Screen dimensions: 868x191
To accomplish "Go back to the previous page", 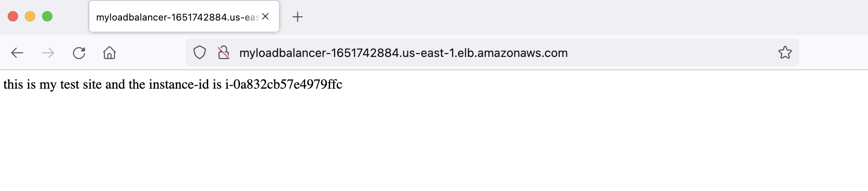I will [x=17, y=53].
